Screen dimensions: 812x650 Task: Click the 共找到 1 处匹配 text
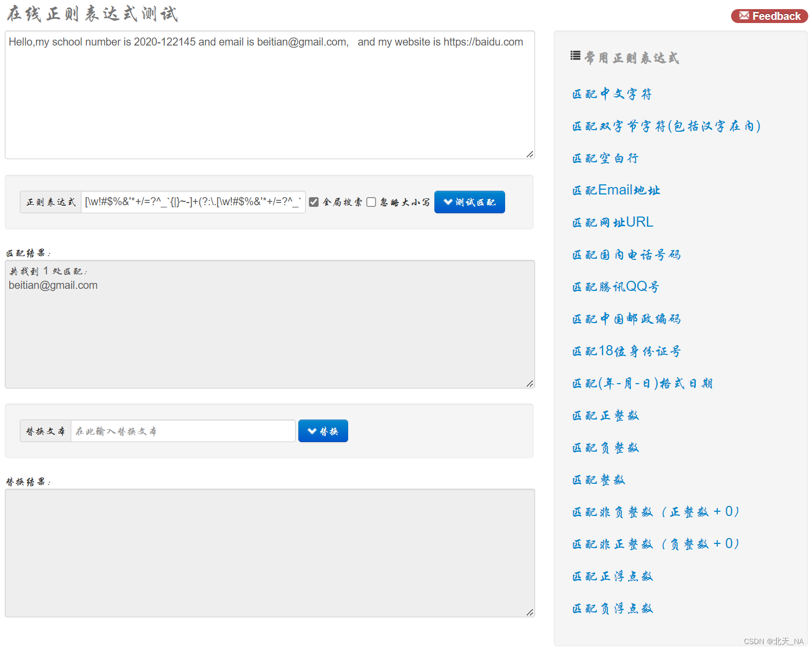click(x=48, y=271)
